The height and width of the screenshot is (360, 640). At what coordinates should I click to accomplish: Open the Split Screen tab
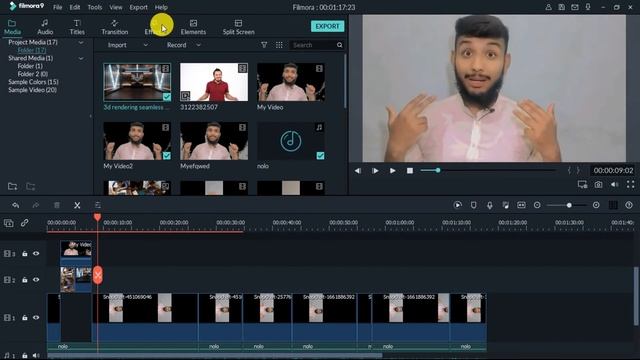coord(238,27)
